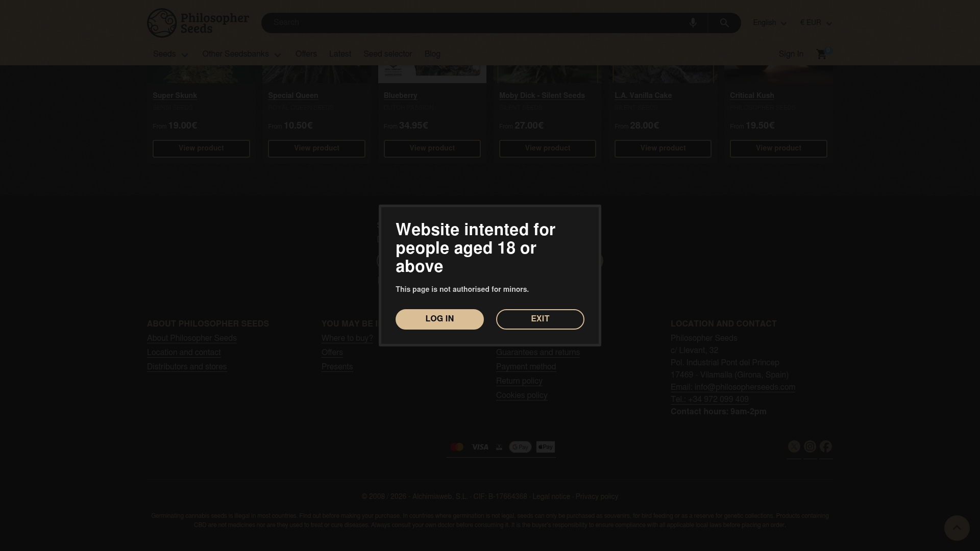
Task: Click the EXIT button in the age dialog
Action: point(540,319)
